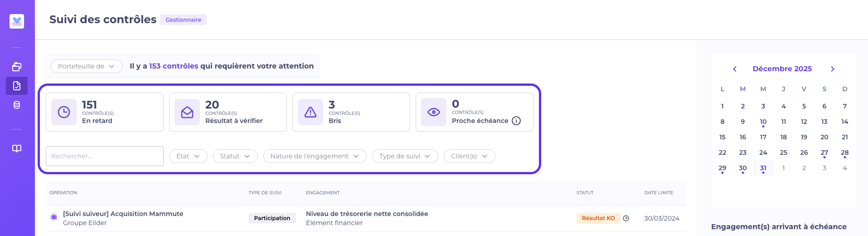
Task: Filter by 3 contrôles Bris card
Action: (x=351, y=112)
